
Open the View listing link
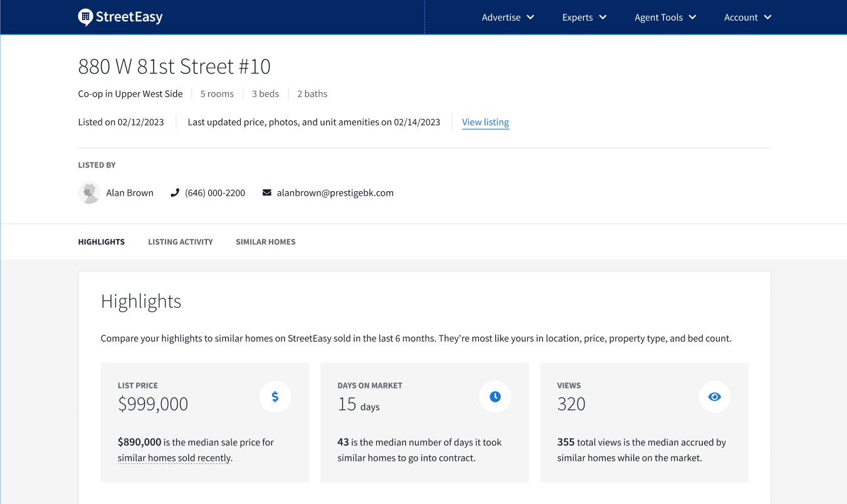tap(485, 122)
